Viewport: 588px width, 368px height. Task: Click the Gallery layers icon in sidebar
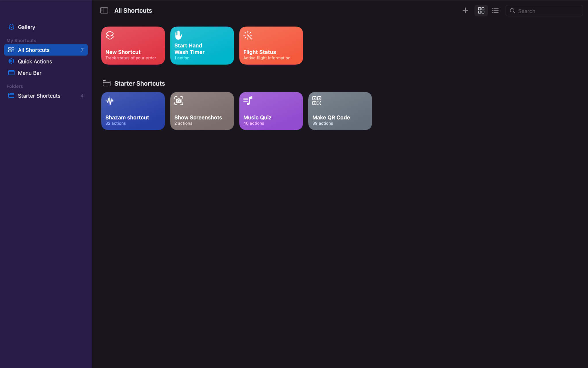tap(11, 27)
